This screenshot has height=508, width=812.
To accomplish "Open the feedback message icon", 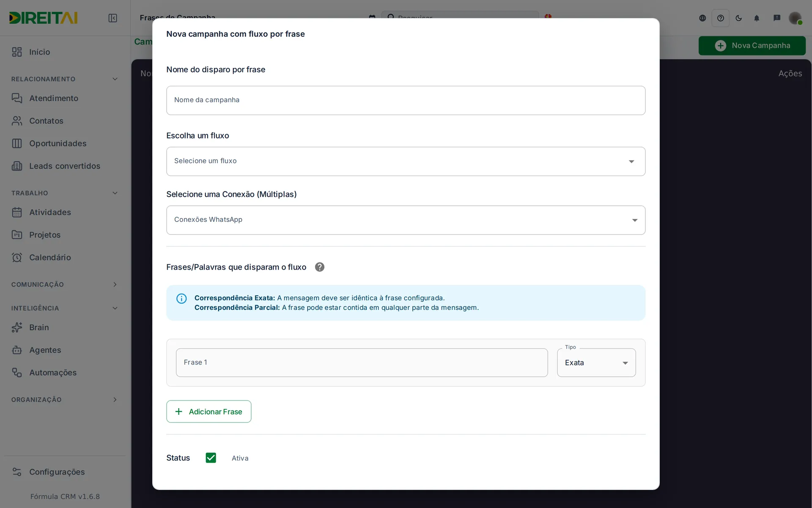I will 777,18.
